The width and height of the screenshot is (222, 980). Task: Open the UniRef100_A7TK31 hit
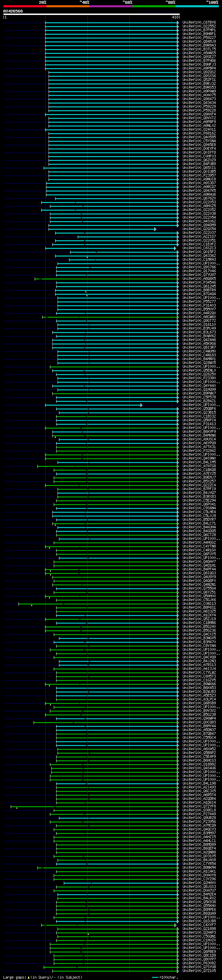tap(199, 447)
